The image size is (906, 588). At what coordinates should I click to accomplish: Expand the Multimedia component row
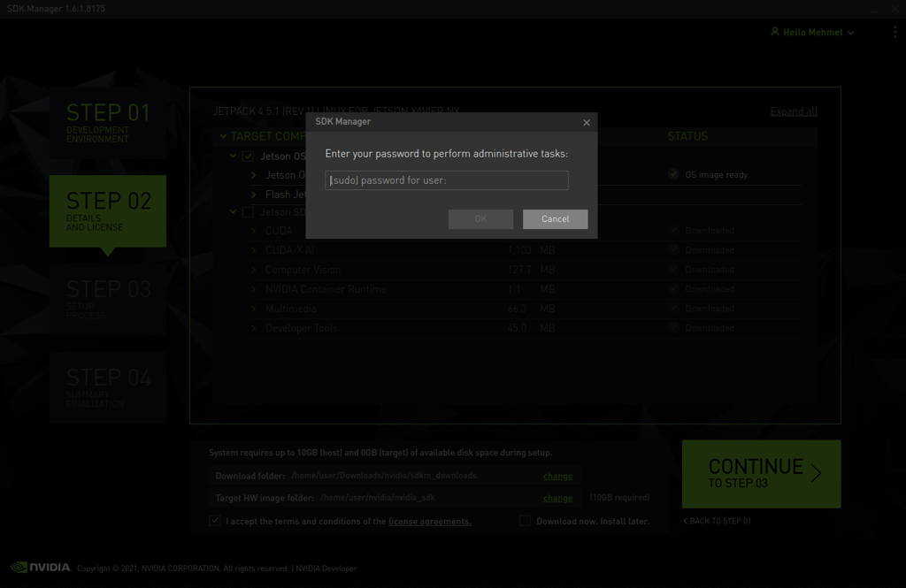point(254,309)
